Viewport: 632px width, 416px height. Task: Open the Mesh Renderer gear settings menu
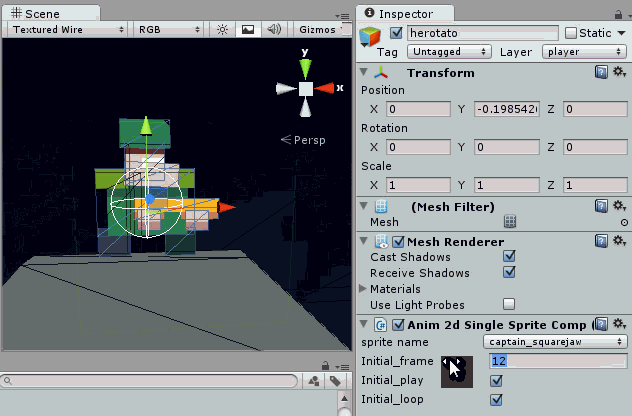619,241
